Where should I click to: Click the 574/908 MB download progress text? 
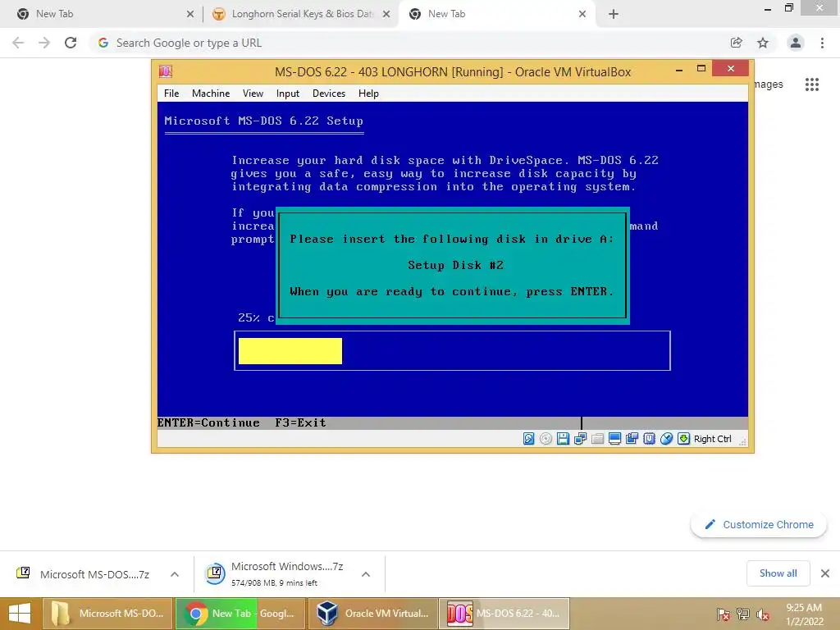[274, 583]
